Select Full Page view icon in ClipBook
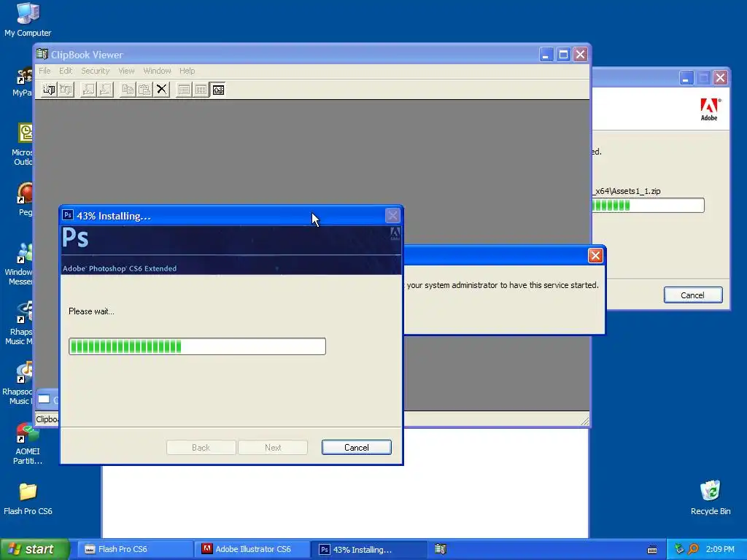 tap(218, 90)
